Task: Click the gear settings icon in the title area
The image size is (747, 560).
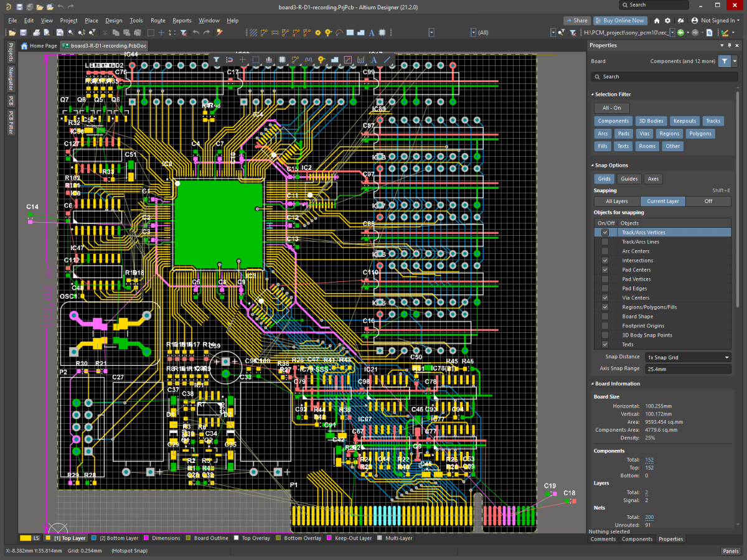Action: pos(668,21)
